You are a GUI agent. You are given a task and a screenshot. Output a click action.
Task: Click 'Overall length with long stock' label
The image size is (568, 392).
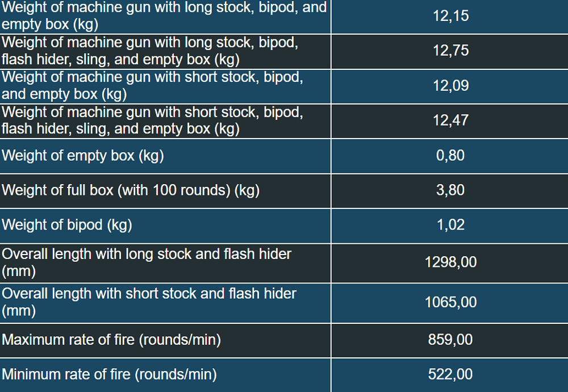click(147, 262)
